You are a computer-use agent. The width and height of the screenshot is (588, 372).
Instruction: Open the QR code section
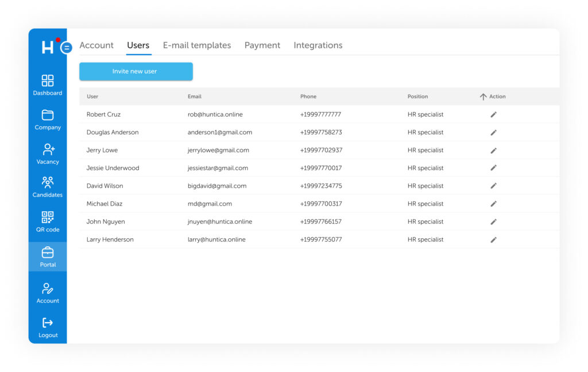point(48,218)
